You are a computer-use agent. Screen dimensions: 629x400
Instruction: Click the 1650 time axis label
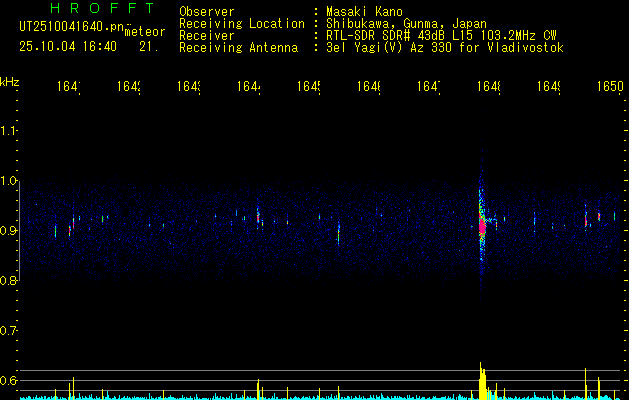(x=610, y=86)
